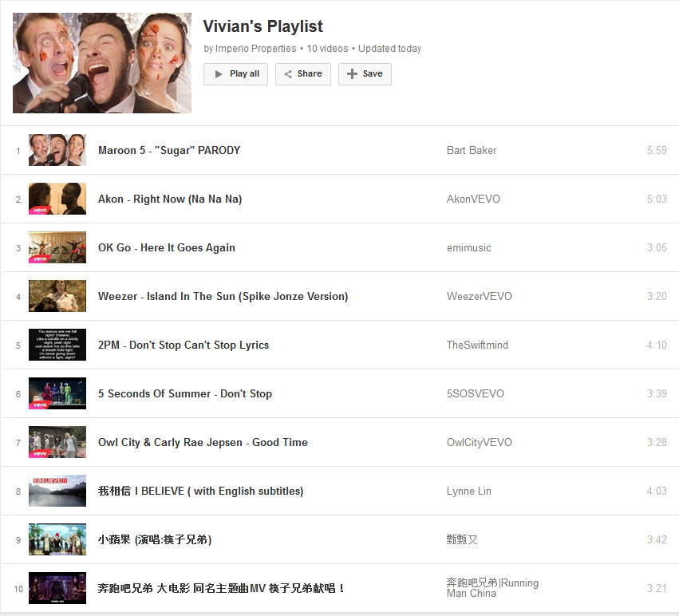Click duration 3:39 of 5SOS video
Image resolution: width=679 pixels, height=616 pixels.
coord(657,393)
